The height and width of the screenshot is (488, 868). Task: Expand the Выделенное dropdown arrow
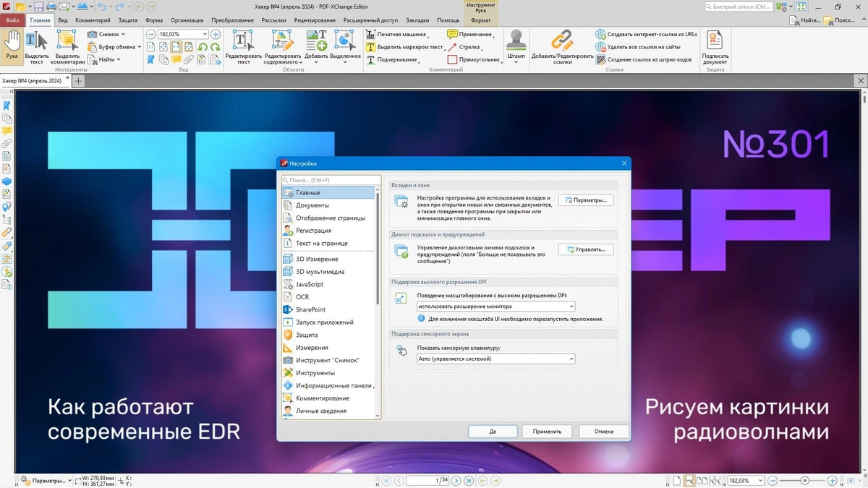345,62
